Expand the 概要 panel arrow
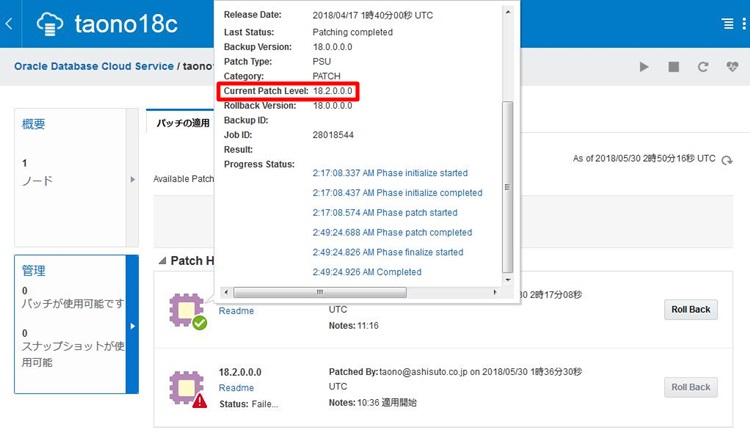The width and height of the screenshot is (750, 432). tap(133, 179)
